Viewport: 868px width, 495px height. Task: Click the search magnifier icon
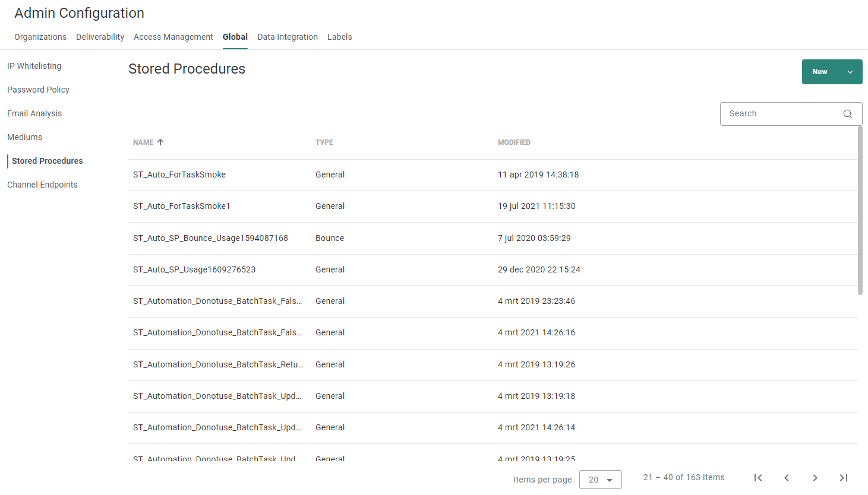click(847, 114)
